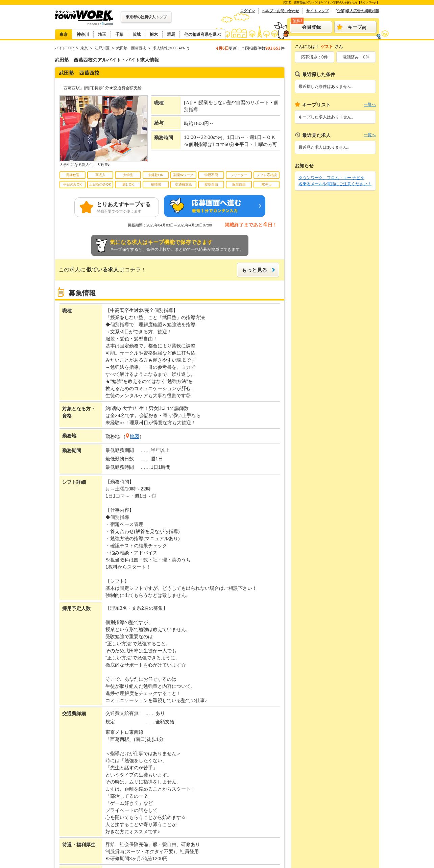Click the 武田塾 西葛西校 yellow header bar
This screenshot has width=434, height=868.
point(170,73)
